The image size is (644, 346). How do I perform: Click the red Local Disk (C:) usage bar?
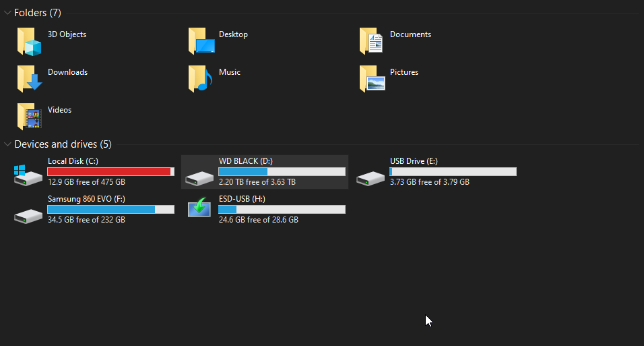click(110, 172)
